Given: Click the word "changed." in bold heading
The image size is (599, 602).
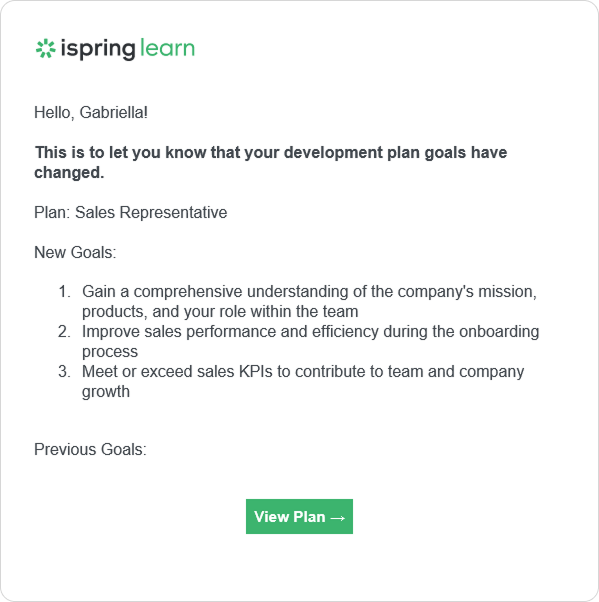Looking at the screenshot, I should 69,172.
